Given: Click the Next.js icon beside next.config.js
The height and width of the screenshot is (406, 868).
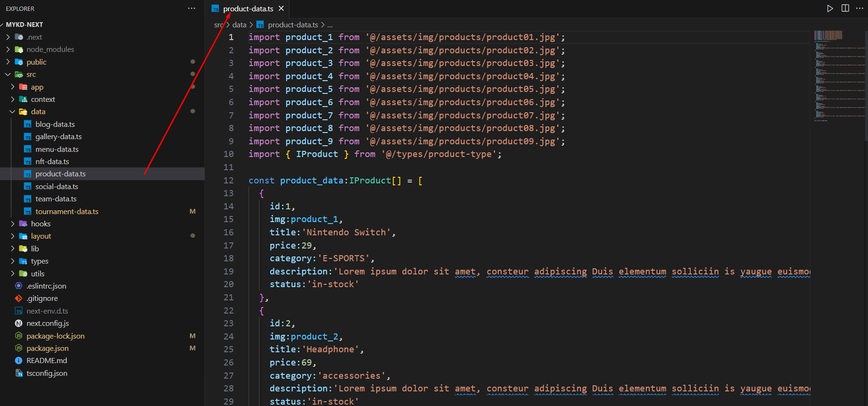Looking at the screenshot, I should click(19, 323).
